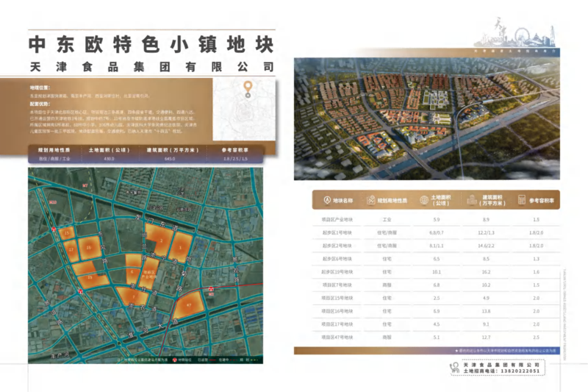Click the phone number 13820222051
588x392 pixels.
click(x=520, y=371)
